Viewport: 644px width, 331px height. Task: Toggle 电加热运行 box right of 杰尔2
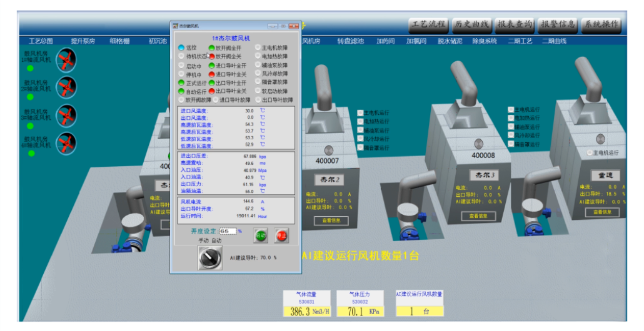360,121
